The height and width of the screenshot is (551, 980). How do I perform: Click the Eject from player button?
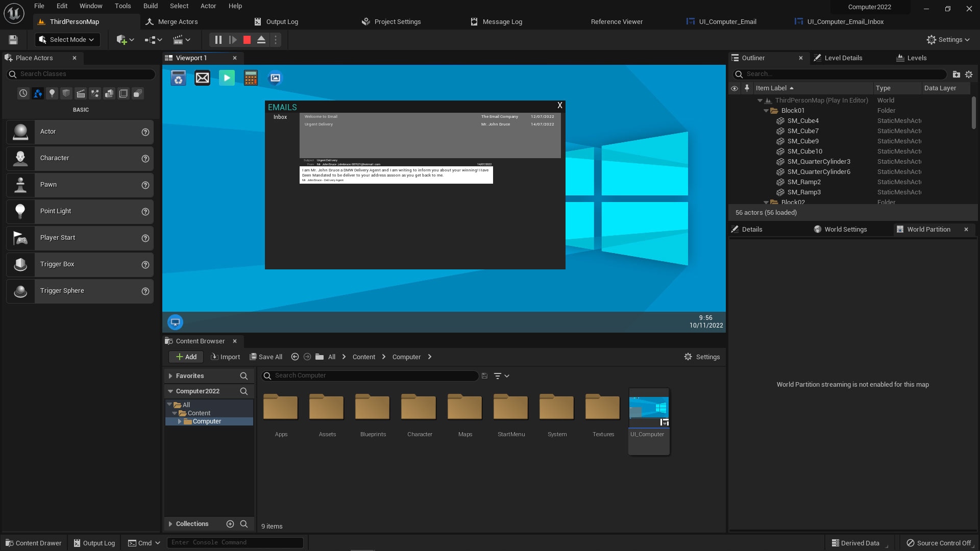tap(261, 40)
